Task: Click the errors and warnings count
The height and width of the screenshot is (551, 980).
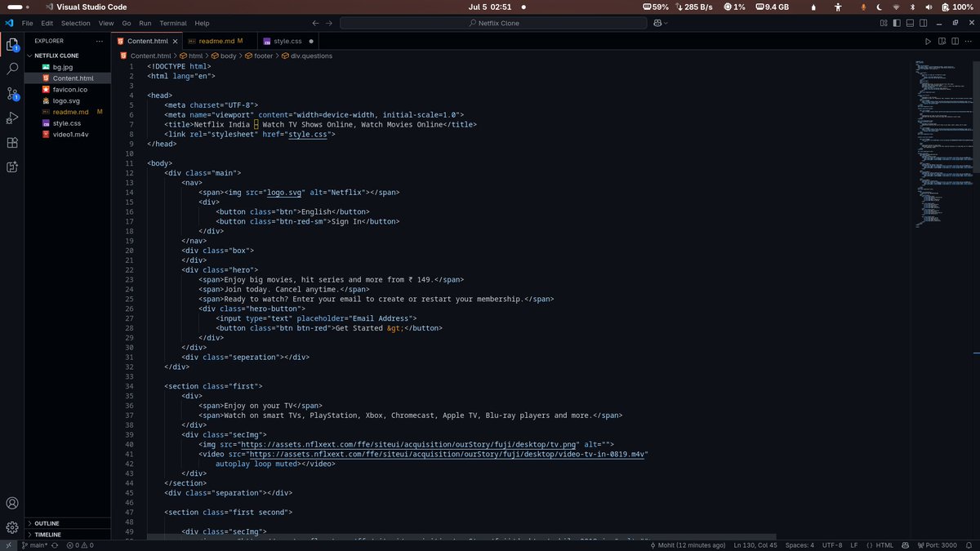Action: click(80, 544)
